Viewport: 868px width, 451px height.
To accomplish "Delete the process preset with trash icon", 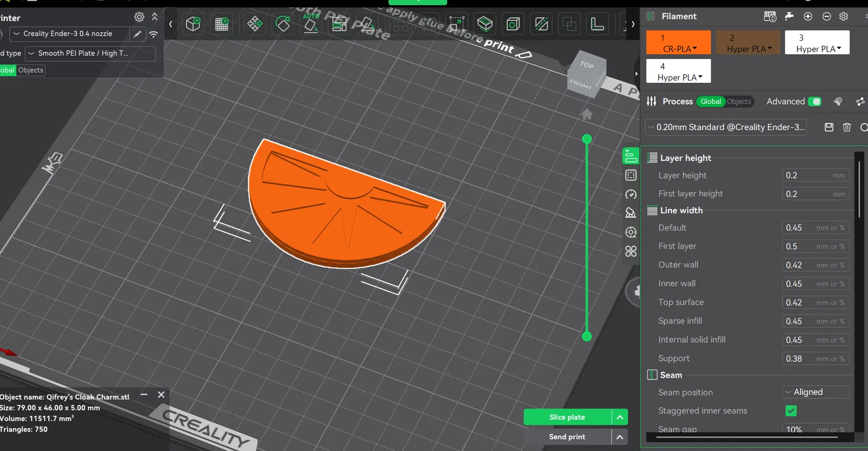I will coord(847,127).
